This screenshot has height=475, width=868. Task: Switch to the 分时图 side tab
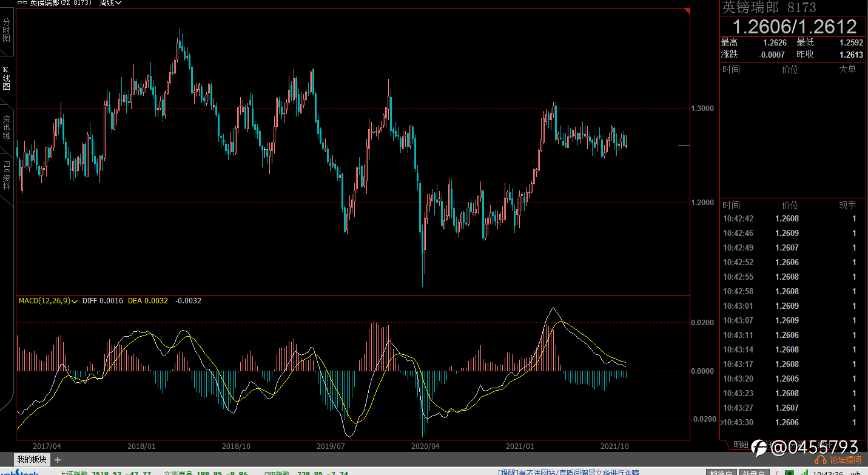[7, 29]
